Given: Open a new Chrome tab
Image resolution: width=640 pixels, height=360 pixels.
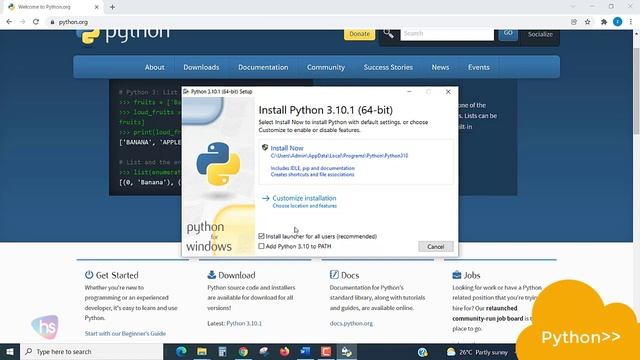Looking at the screenshot, I should tap(112, 7).
